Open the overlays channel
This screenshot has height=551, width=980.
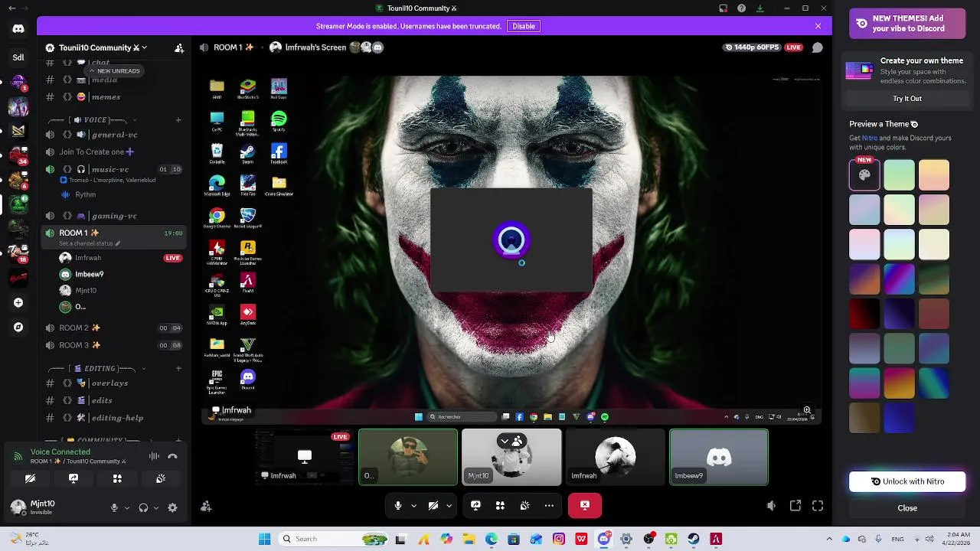coord(113,383)
